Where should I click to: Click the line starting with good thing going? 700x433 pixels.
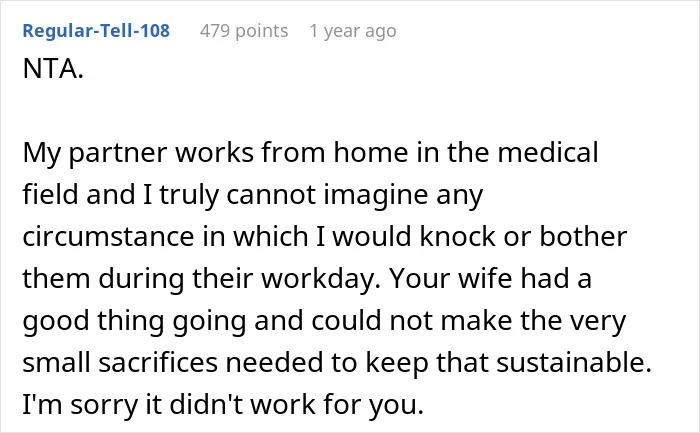324,321
